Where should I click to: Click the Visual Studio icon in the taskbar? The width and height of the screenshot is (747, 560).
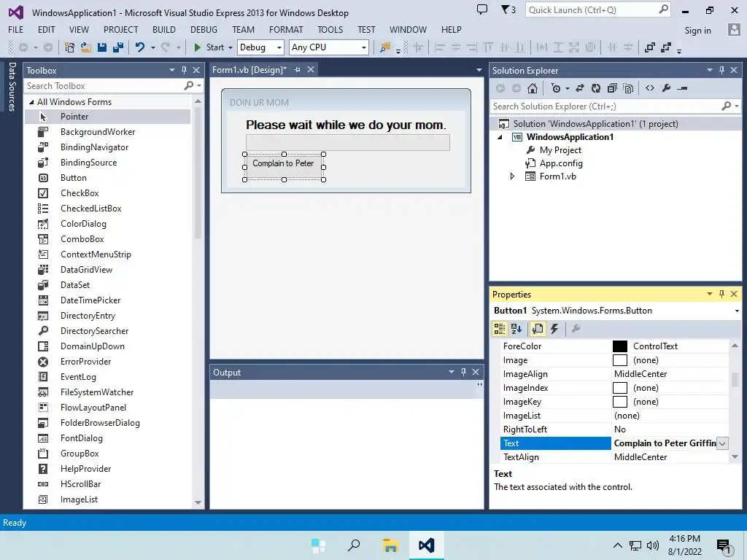[x=426, y=545]
